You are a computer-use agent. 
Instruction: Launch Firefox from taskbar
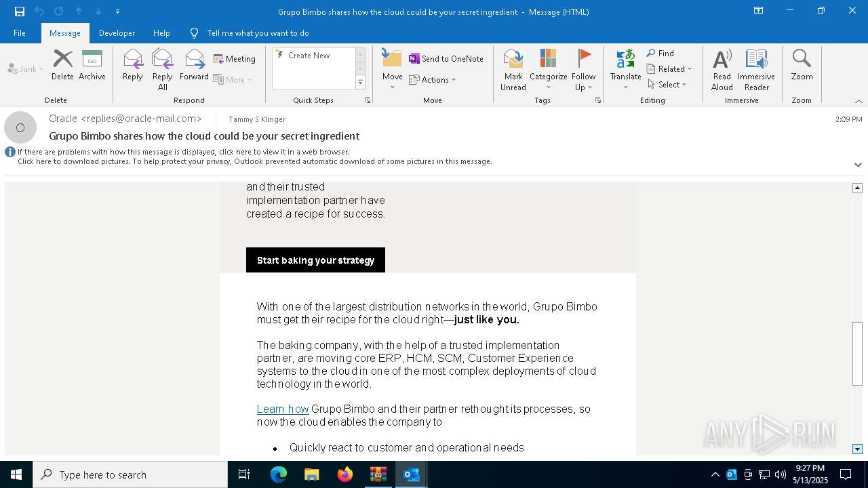click(345, 474)
